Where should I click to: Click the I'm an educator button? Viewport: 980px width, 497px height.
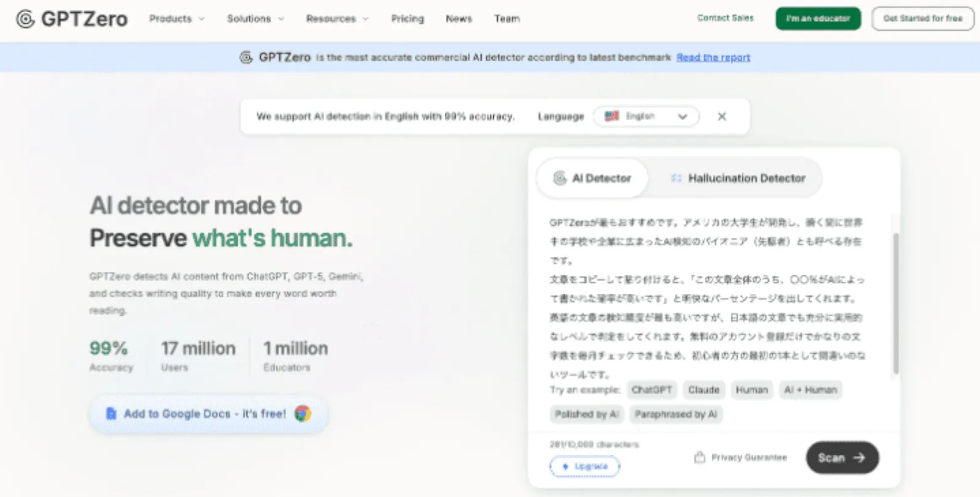click(x=818, y=18)
